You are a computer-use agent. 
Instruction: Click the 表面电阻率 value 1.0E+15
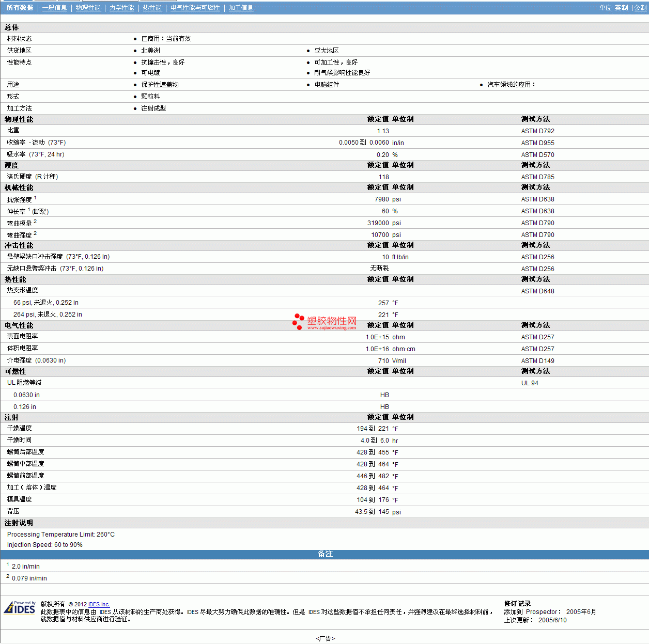(377, 337)
